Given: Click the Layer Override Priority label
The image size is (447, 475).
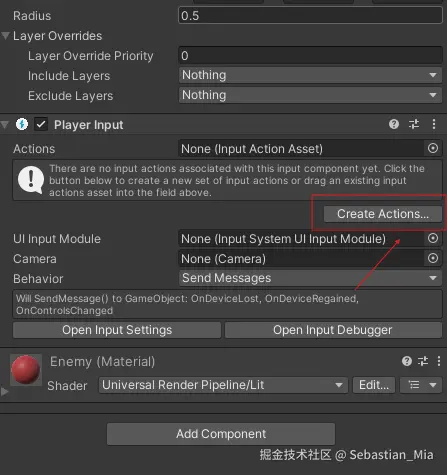Looking at the screenshot, I should click(x=90, y=56).
